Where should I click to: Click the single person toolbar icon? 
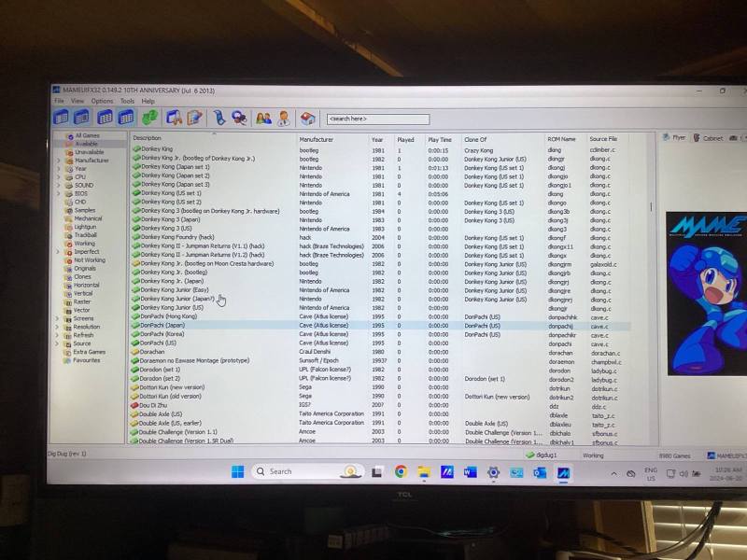(x=284, y=119)
